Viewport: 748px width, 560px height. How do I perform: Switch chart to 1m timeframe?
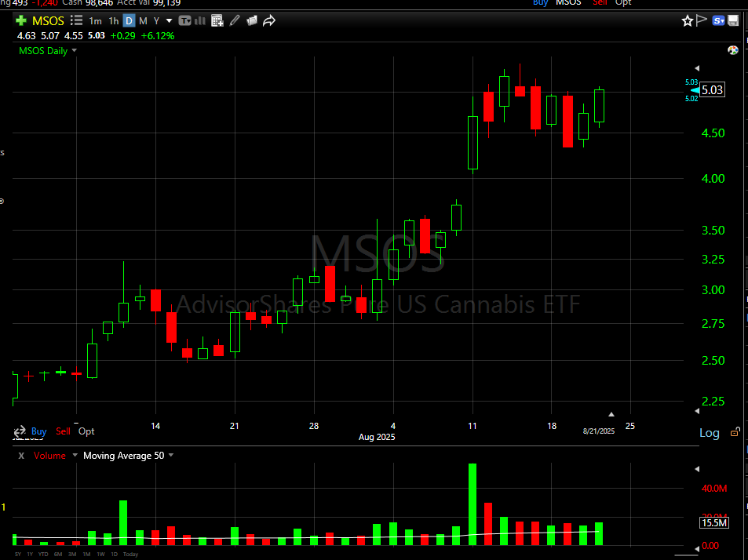coord(95,21)
